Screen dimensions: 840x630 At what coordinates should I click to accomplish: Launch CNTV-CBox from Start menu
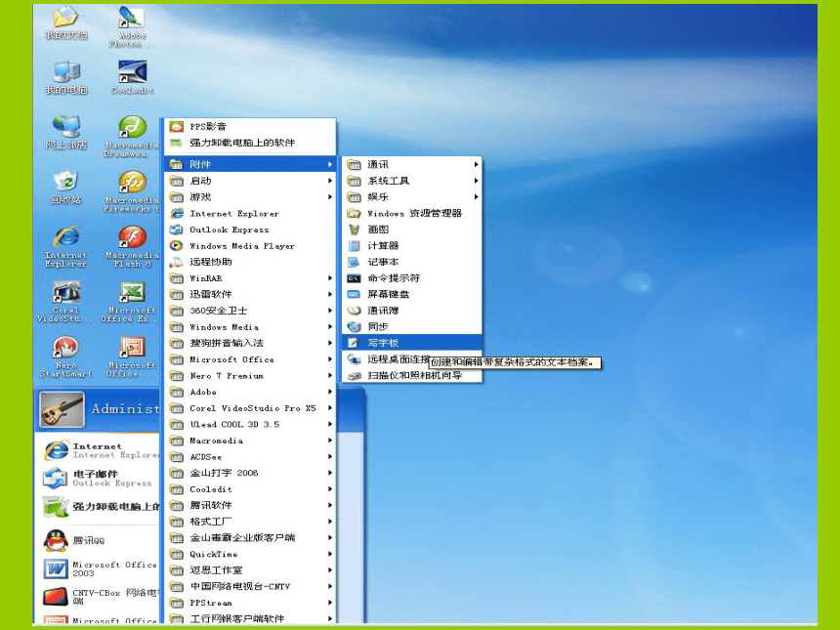pos(101,596)
